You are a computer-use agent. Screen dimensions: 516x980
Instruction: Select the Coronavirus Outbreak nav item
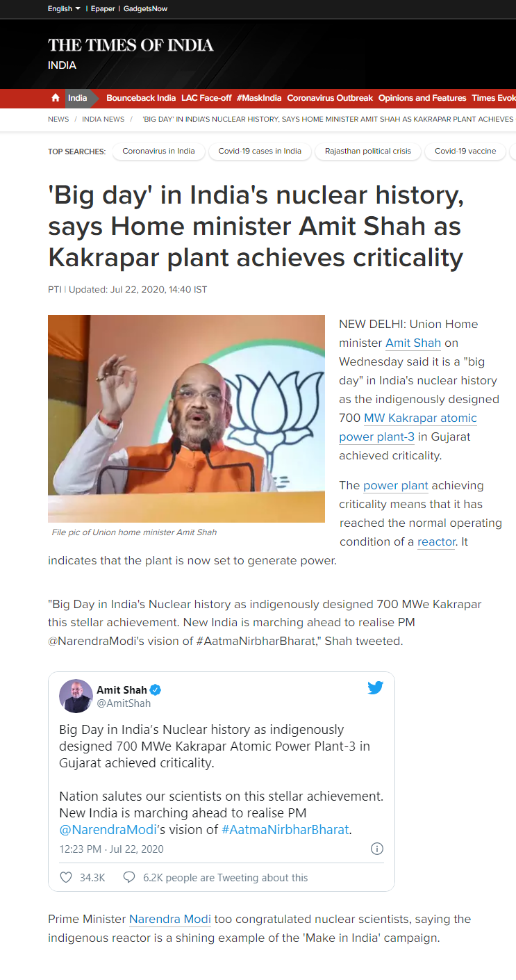pyautogui.click(x=330, y=98)
